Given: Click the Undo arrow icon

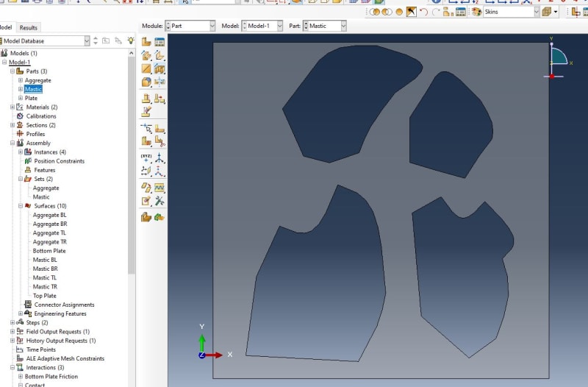Looking at the screenshot, I should 424,12.
